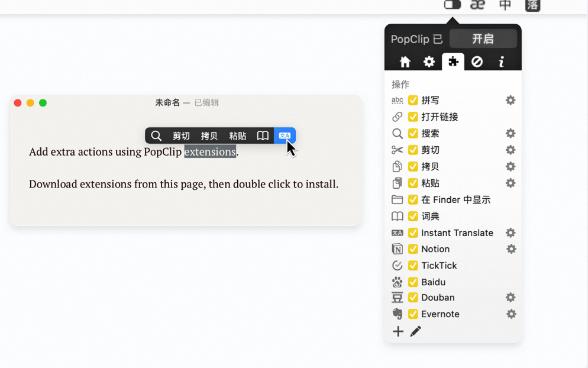Click 剪切 in the PopClip bar
Image resolution: width=588 pixels, height=368 pixels.
pos(181,135)
